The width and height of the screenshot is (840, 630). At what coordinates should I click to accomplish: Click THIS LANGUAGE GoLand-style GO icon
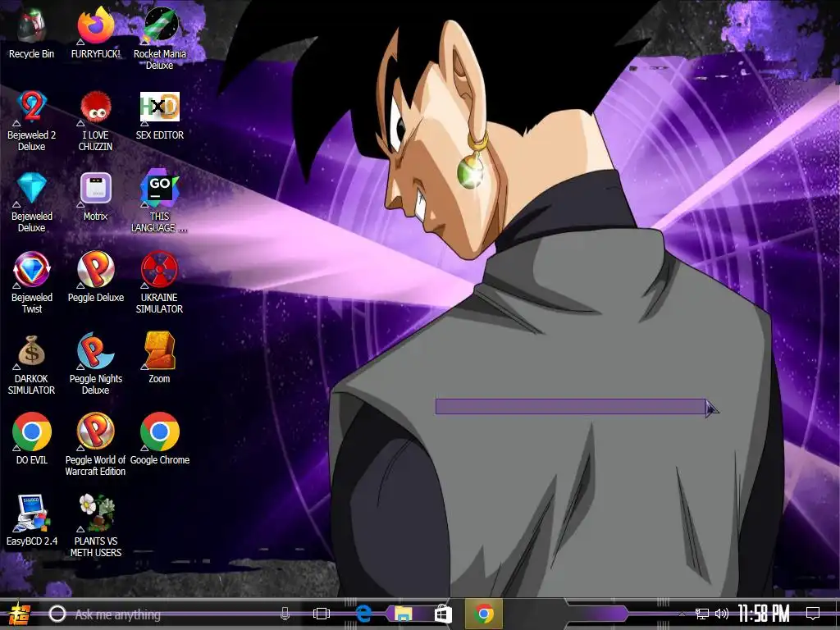[x=160, y=189]
